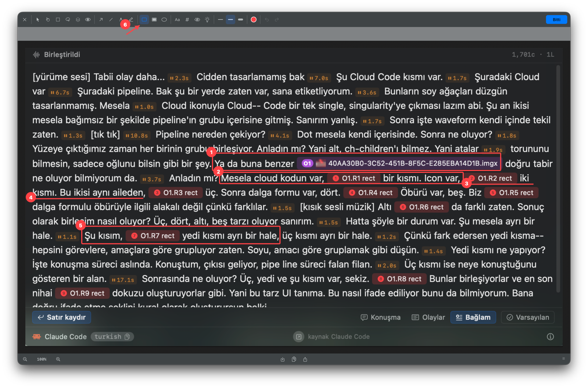588x388 pixels.
Task: Select the diagonal arrow drawing tool
Action: pyautogui.click(x=101, y=20)
